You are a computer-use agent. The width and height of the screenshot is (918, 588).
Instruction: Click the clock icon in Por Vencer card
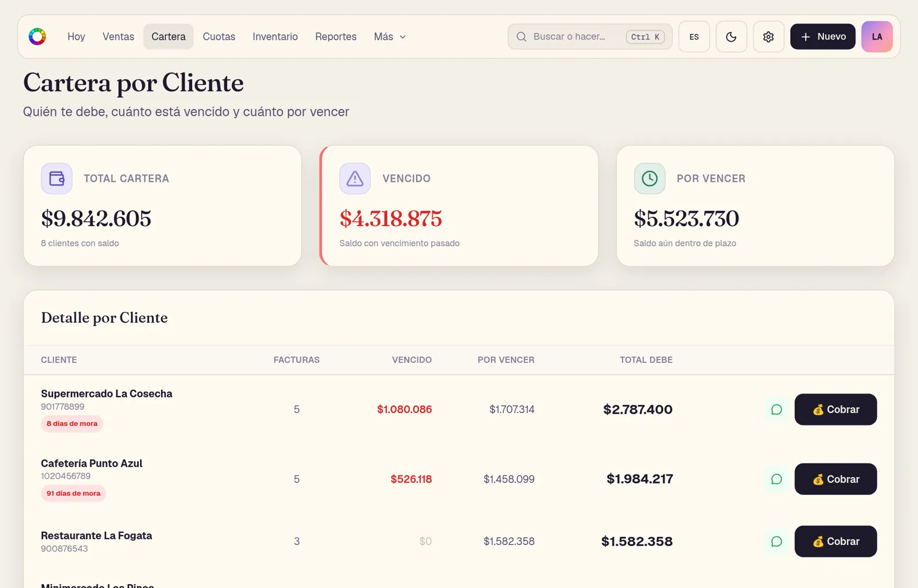tap(649, 178)
